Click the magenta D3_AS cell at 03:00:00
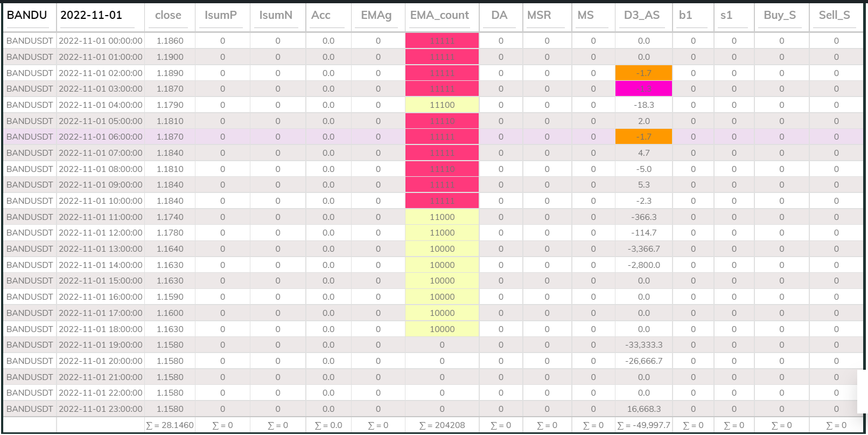The width and height of the screenshot is (868, 435). tap(643, 89)
